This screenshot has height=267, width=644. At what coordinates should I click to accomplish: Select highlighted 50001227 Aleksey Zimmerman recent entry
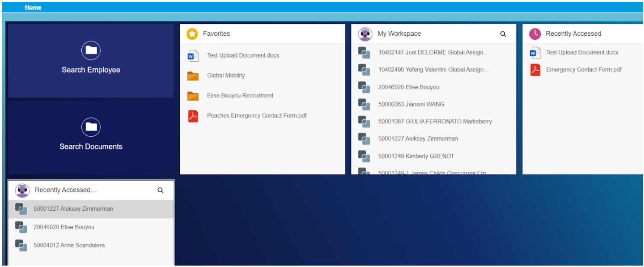73,209
